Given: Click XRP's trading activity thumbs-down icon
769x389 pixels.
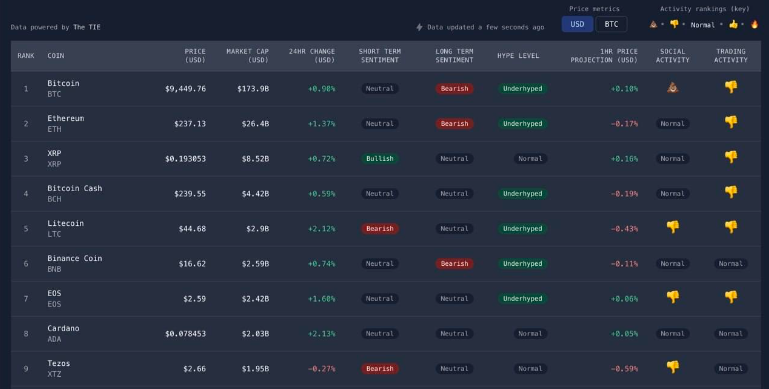Looking at the screenshot, I should pyautogui.click(x=731, y=157).
